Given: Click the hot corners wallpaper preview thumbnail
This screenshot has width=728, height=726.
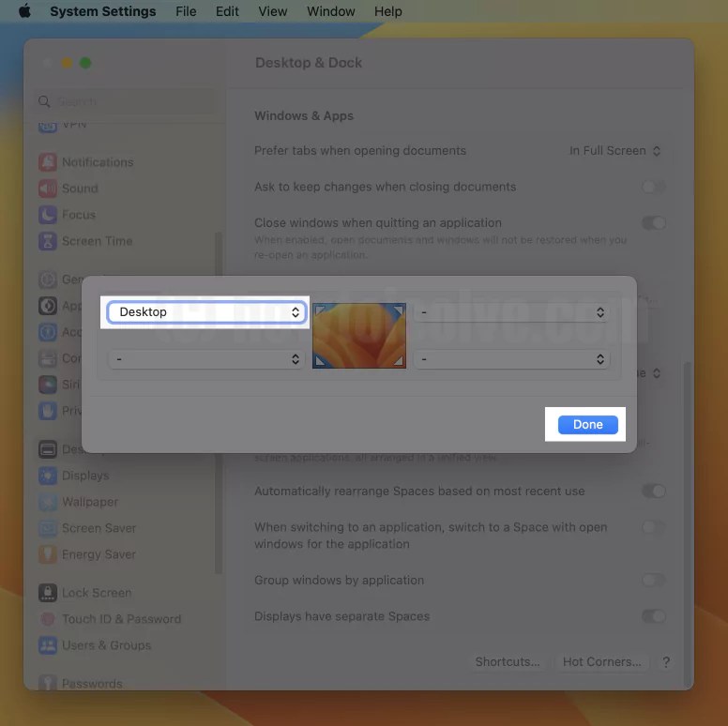Looking at the screenshot, I should coord(359,336).
